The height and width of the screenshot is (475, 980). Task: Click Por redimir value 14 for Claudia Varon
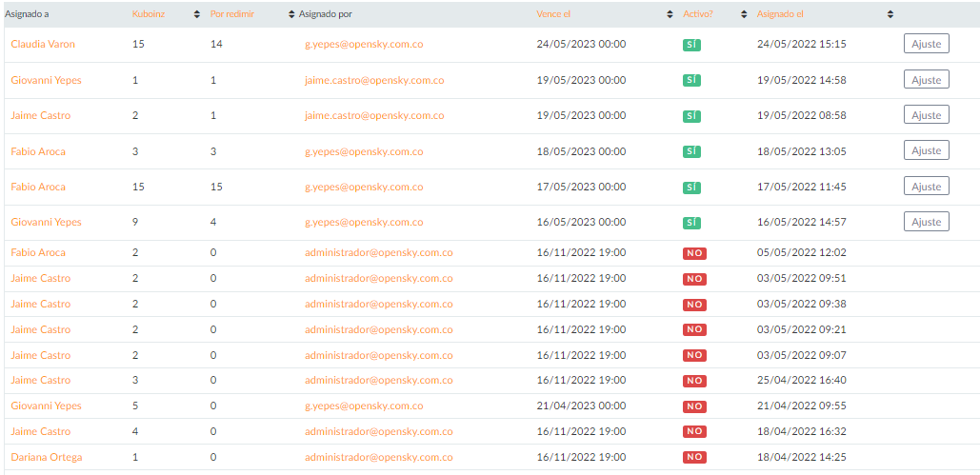tap(216, 45)
